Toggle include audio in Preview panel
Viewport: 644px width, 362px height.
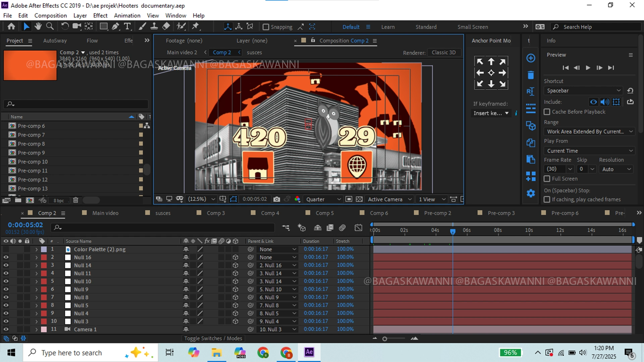coord(605,102)
